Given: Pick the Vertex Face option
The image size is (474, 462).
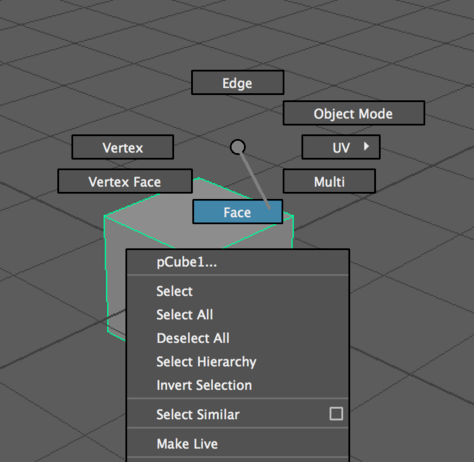Looking at the screenshot, I should [125, 181].
